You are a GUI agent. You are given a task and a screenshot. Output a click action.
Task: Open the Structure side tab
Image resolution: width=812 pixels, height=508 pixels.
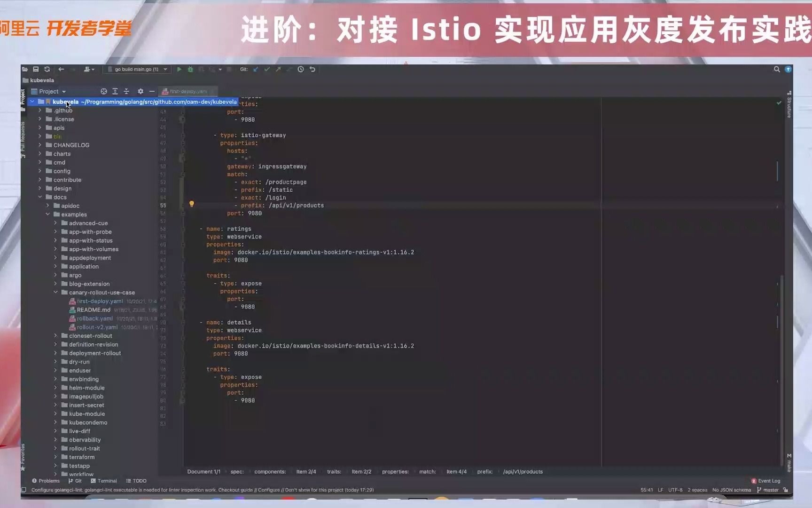[789, 104]
